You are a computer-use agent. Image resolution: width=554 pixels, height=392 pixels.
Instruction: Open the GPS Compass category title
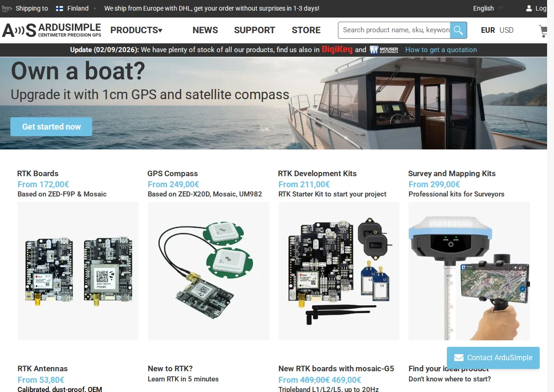tap(173, 173)
